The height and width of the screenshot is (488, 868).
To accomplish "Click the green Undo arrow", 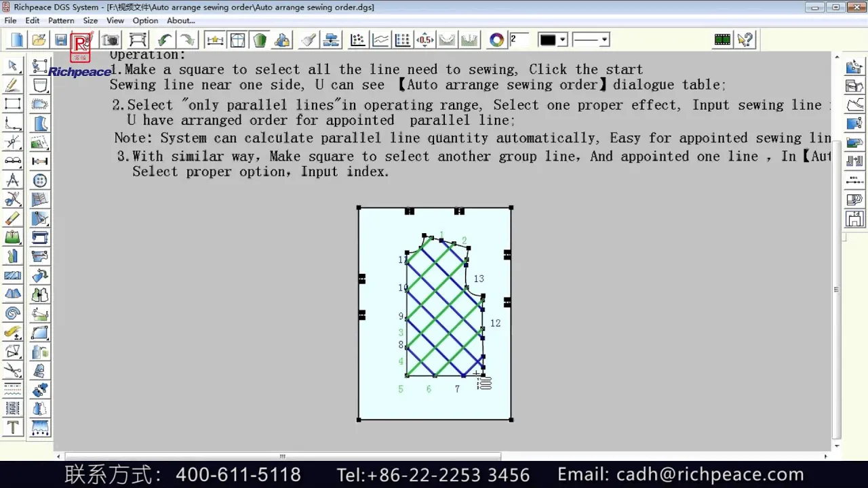I will (164, 40).
